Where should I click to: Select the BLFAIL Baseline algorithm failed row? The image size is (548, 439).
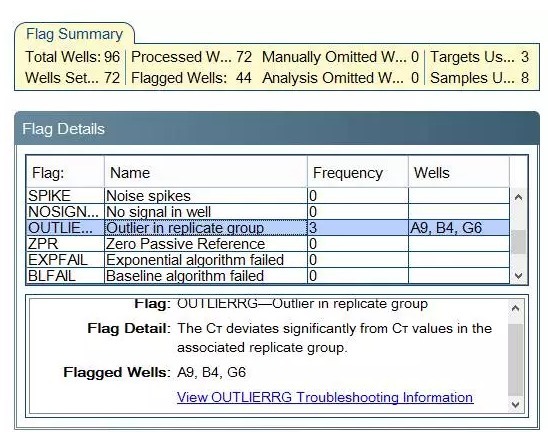click(268, 276)
